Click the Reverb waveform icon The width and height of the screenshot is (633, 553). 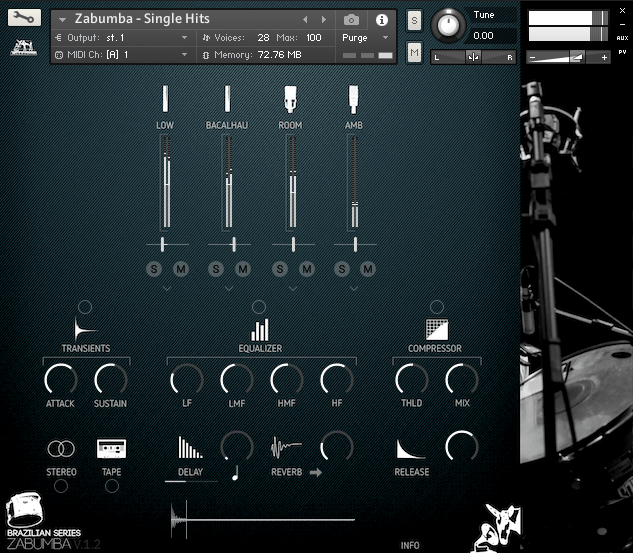(x=286, y=447)
